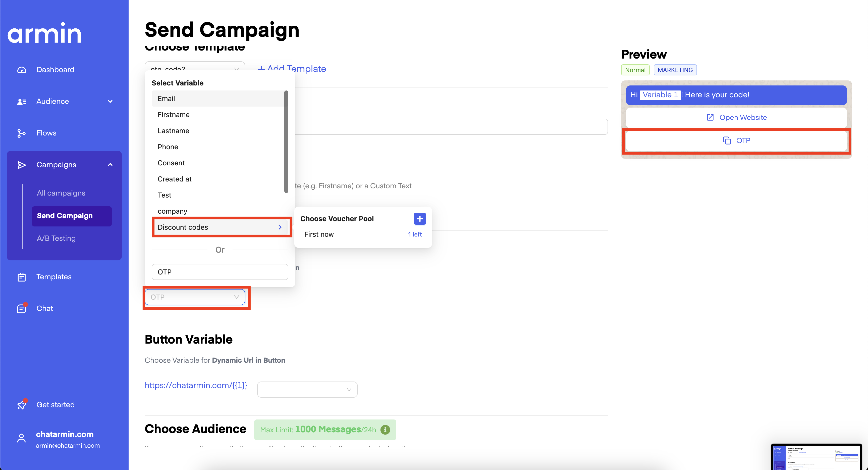Click the Flows branch icon
Viewport: 868px width, 470px height.
(x=22, y=133)
